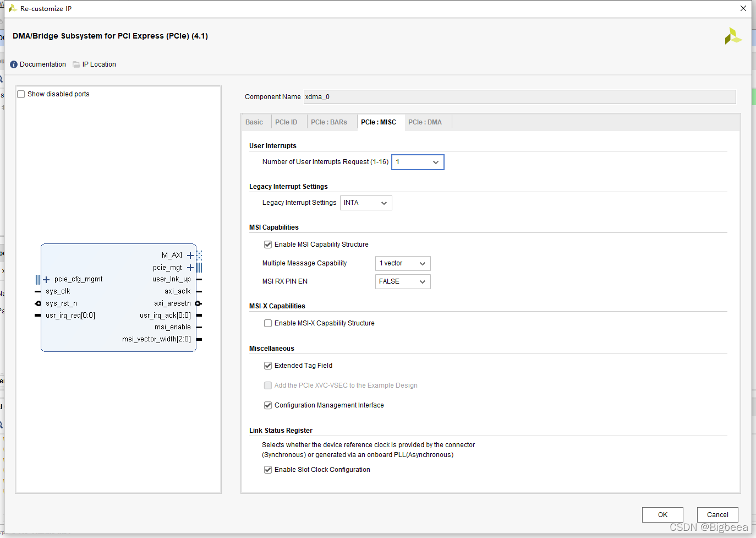This screenshot has width=756, height=538.
Task: Toggle Enable MSI Capability Structure checkbox
Action: point(268,244)
